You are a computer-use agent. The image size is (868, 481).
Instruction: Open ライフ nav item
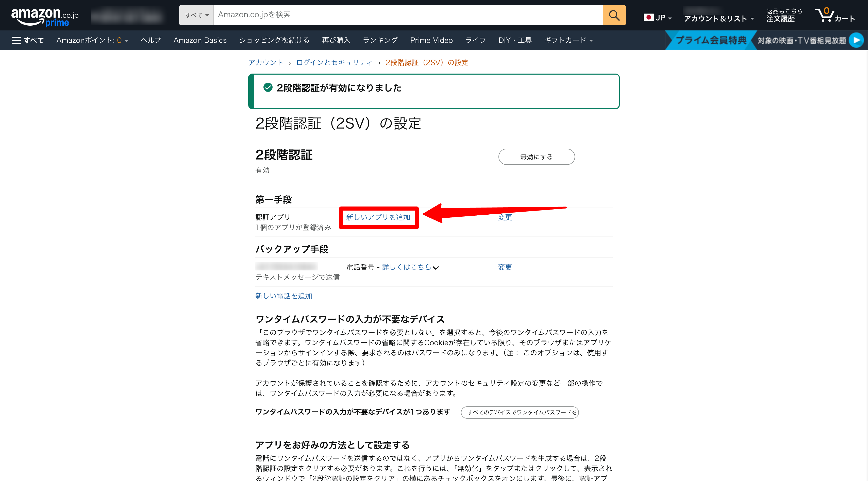475,40
